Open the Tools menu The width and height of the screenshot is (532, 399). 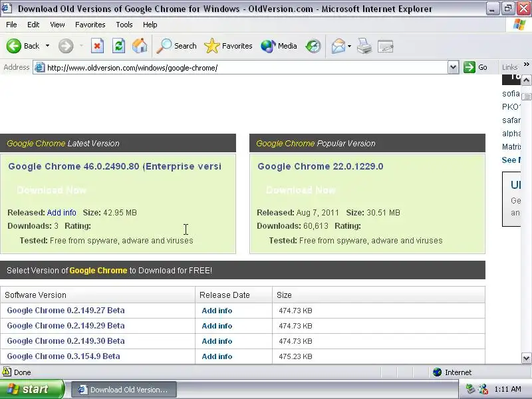point(124,25)
